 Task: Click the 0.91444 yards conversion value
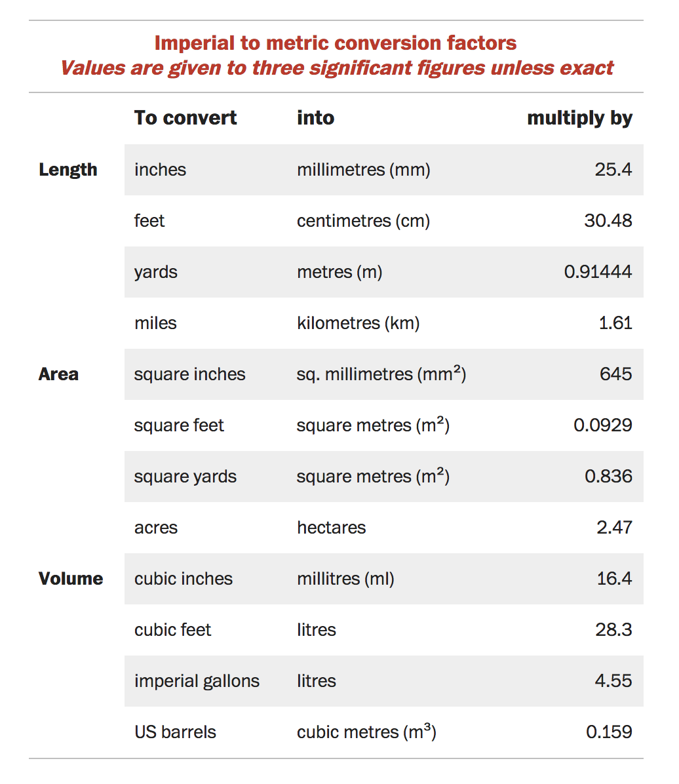598,272
